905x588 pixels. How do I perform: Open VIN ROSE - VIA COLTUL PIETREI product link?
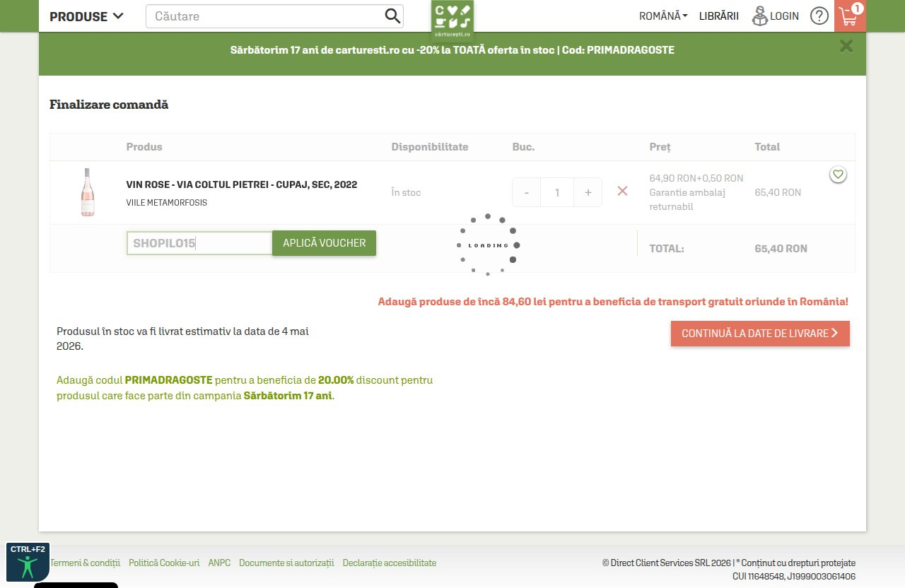(242, 184)
